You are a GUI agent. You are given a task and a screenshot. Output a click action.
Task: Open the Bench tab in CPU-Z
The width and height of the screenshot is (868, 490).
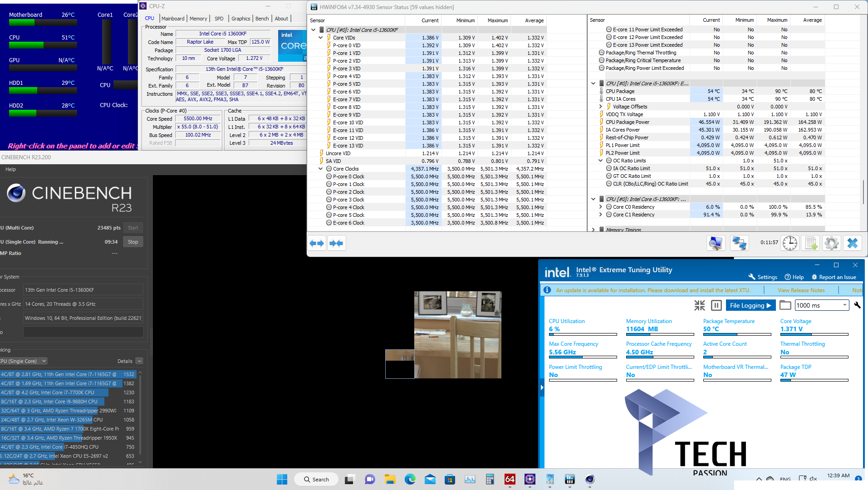point(262,19)
